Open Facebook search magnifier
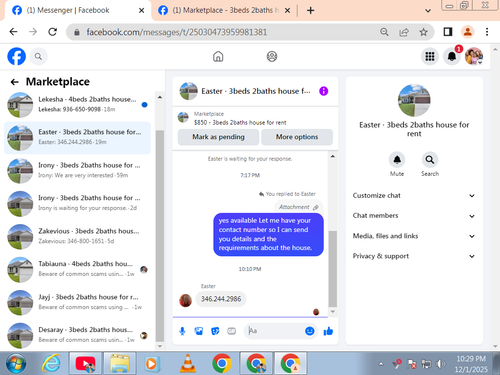The width and height of the screenshot is (500, 375). pyautogui.click(x=38, y=57)
